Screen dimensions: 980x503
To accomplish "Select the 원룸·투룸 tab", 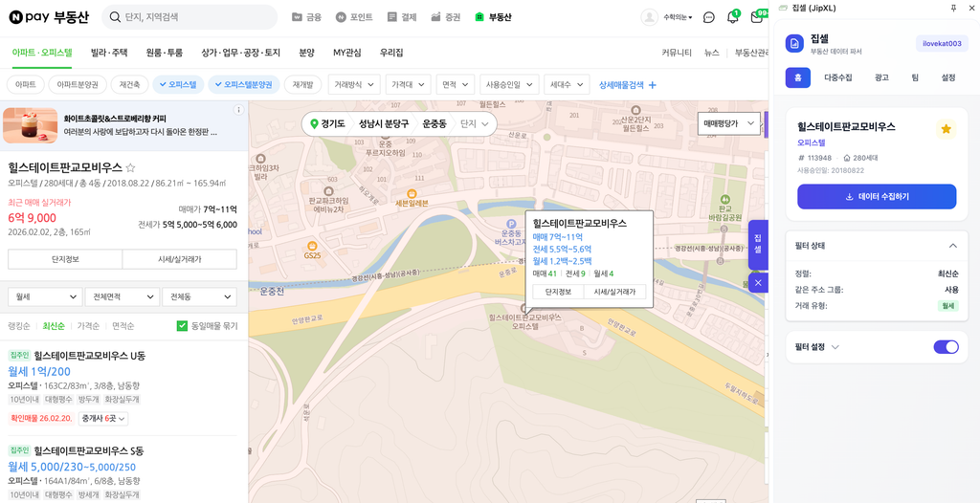I will (x=165, y=53).
